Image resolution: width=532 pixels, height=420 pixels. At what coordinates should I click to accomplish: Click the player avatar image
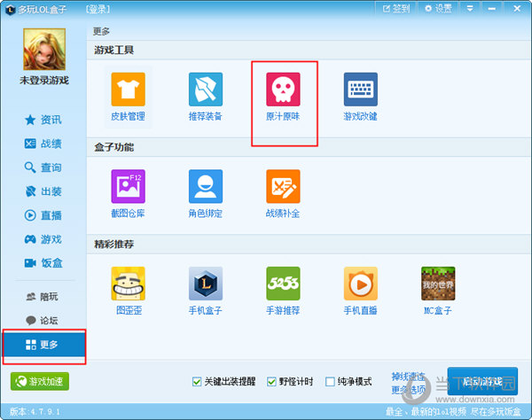(x=44, y=49)
